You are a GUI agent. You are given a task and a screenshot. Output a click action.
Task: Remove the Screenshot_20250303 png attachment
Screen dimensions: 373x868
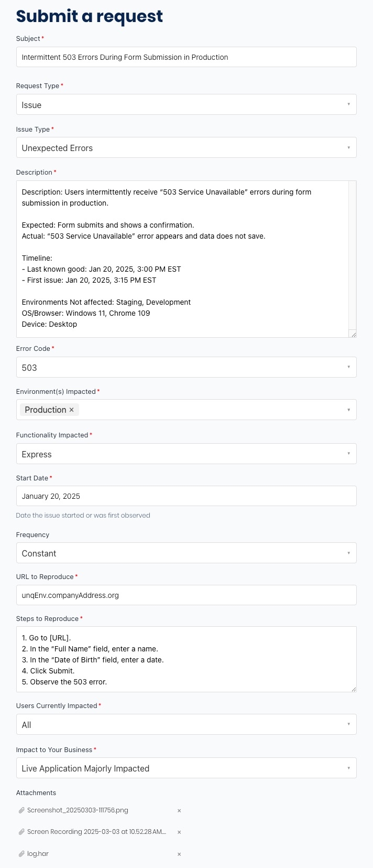(179, 810)
